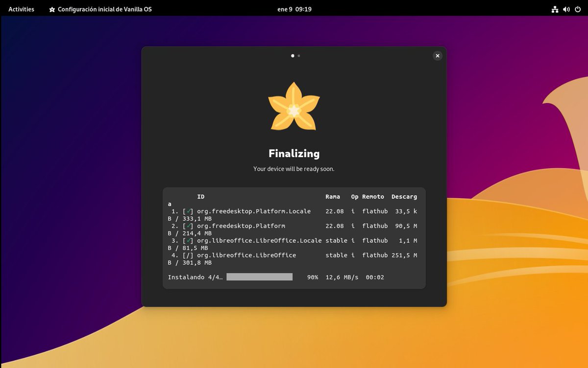This screenshot has height=368, width=588.
Task: Click the 90% progress value
Action: tap(313, 277)
